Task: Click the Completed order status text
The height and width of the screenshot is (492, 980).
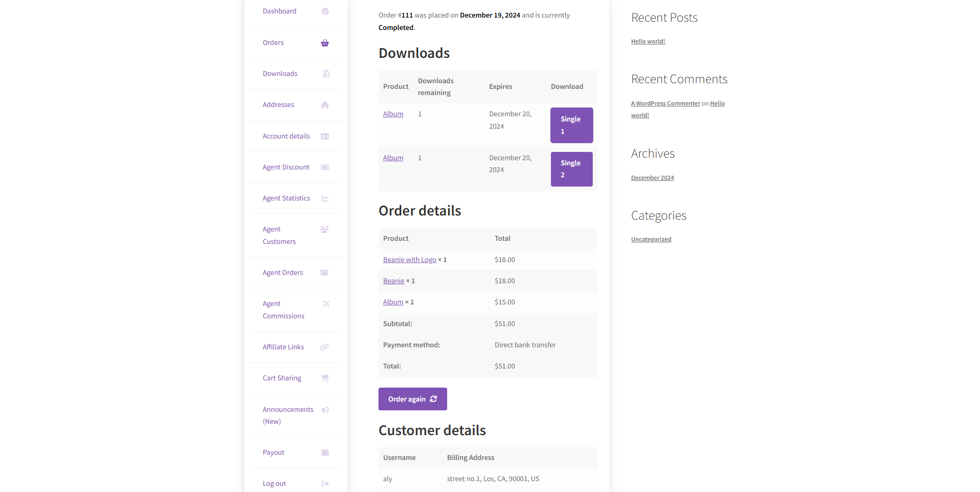Action: [x=396, y=28]
